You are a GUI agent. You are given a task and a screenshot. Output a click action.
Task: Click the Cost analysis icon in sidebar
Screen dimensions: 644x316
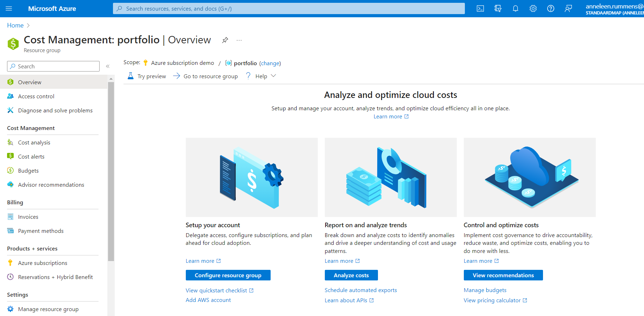tap(11, 142)
